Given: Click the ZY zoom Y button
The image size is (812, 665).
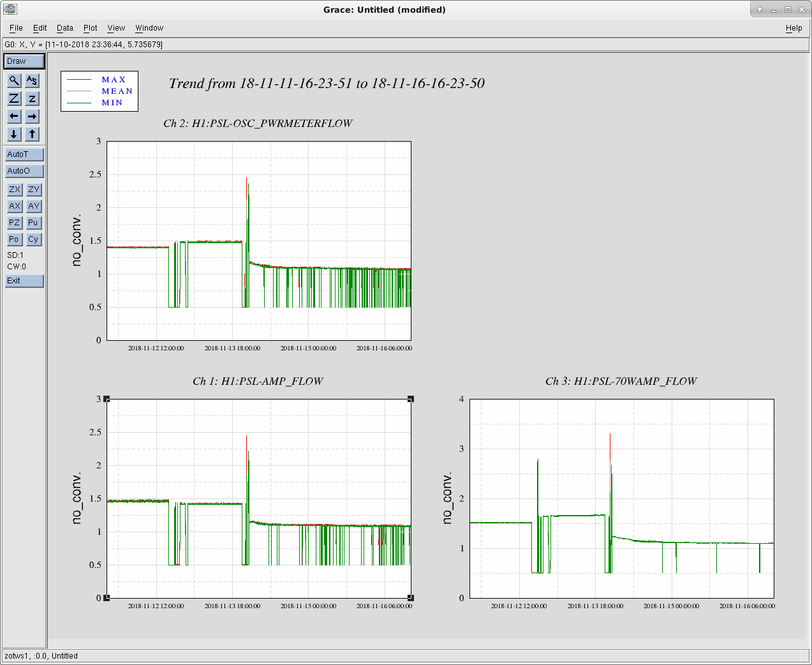Looking at the screenshot, I should pos(34,190).
